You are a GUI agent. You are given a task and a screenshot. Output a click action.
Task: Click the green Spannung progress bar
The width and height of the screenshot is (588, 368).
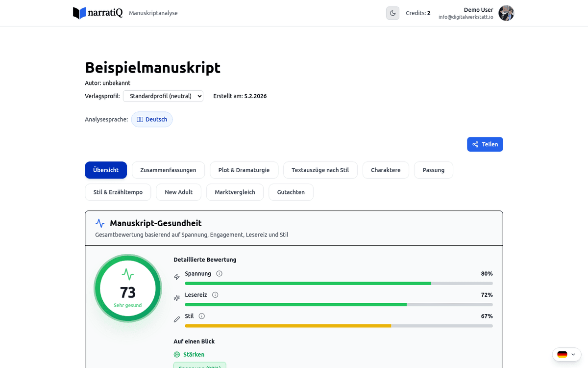click(x=308, y=283)
